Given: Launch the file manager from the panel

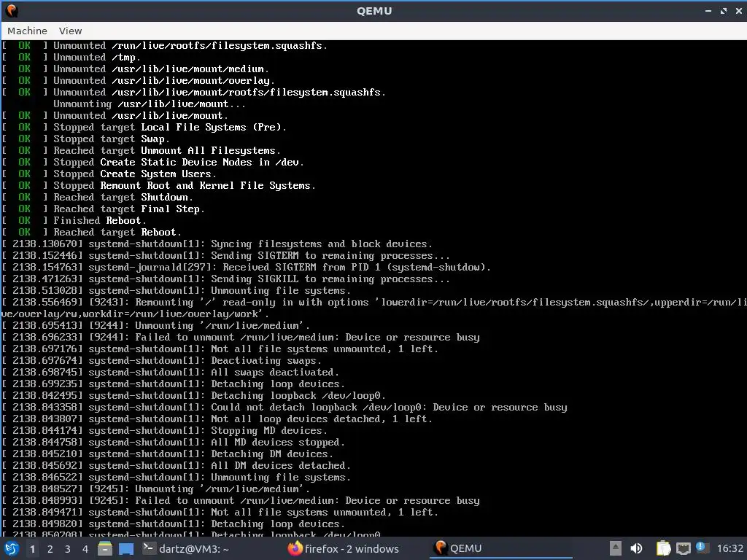Looking at the screenshot, I should coord(105,548).
